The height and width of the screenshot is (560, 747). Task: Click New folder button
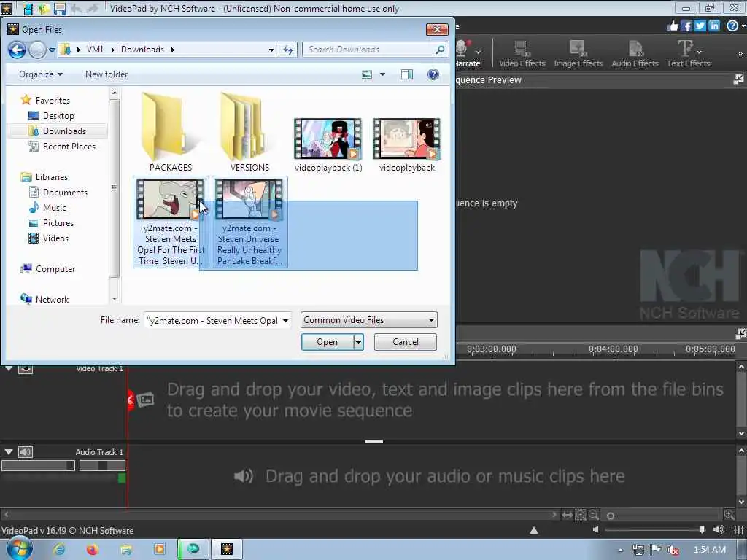point(107,74)
